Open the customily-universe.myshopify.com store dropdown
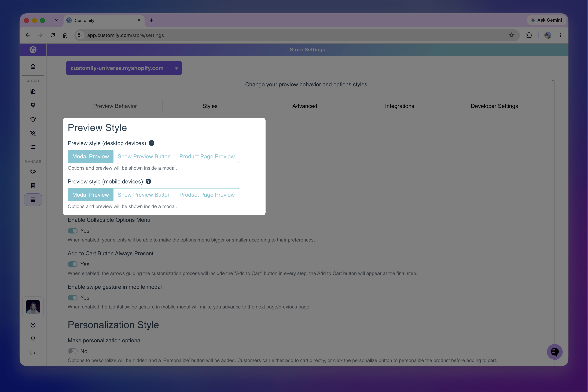The width and height of the screenshot is (588, 392). click(124, 68)
